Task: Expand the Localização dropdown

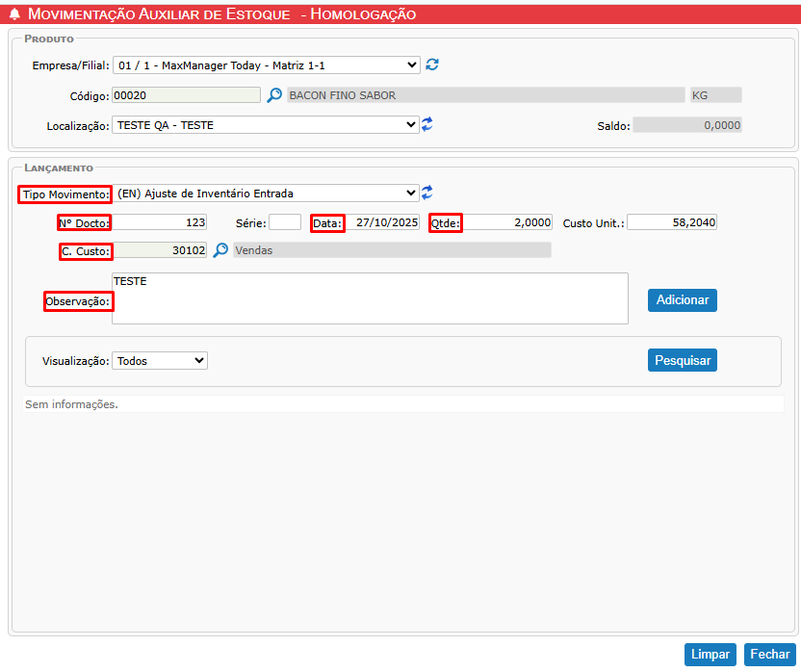Action: click(x=266, y=125)
